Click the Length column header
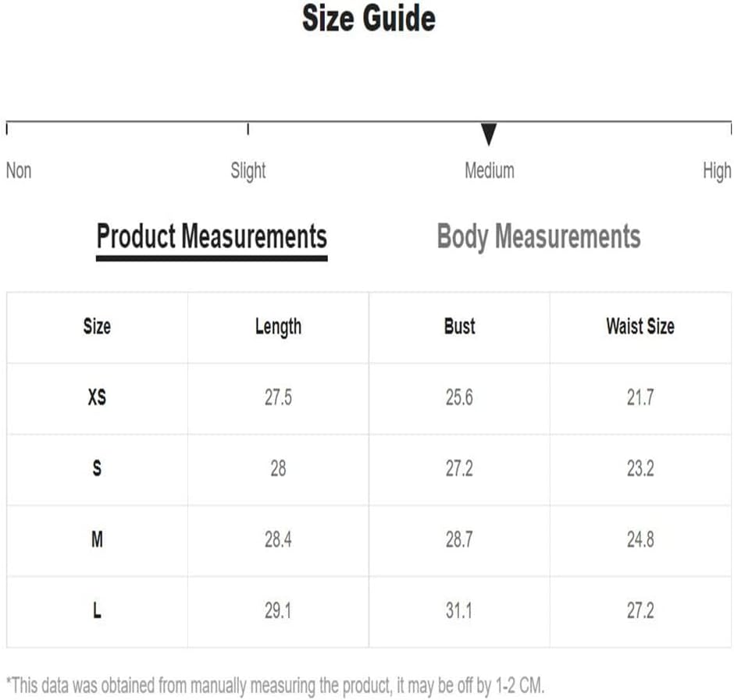The height and width of the screenshot is (700, 734). (x=278, y=327)
